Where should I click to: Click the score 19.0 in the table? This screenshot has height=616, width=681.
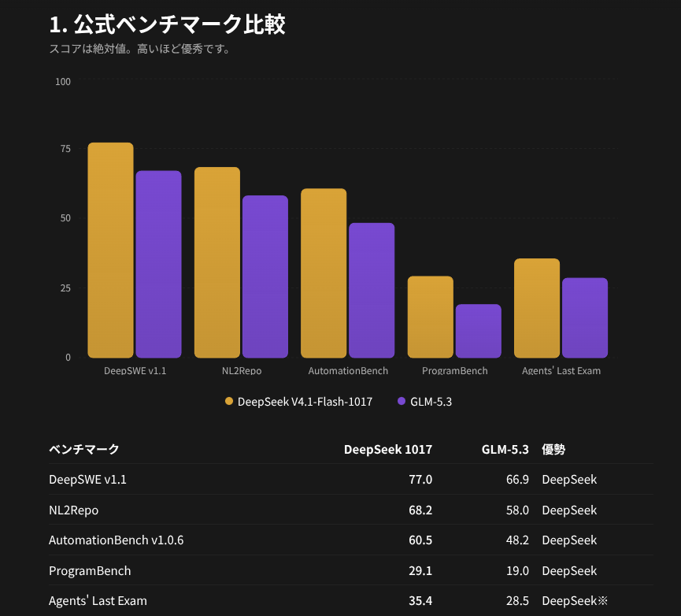[x=518, y=570]
